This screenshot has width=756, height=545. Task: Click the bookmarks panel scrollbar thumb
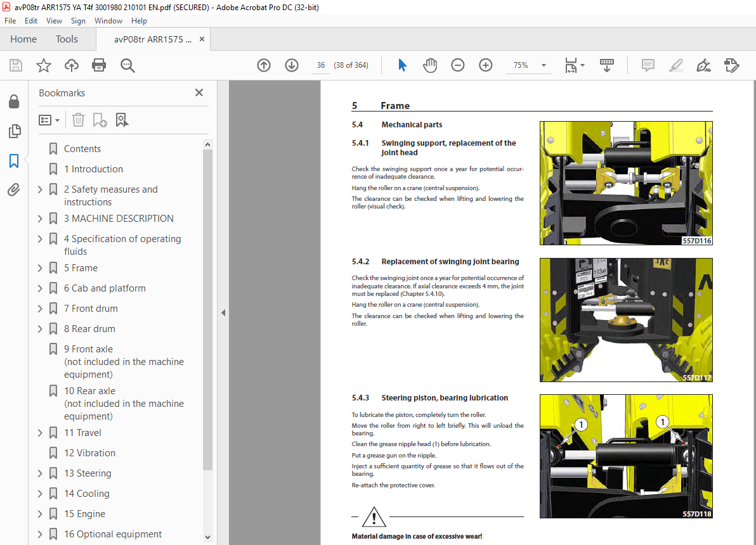coord(208,309)
